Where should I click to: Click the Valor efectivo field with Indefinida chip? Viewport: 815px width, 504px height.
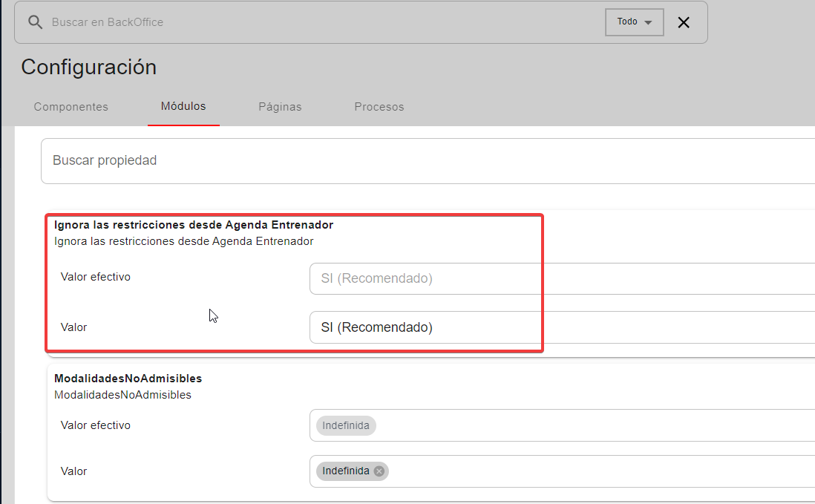tap(563, 425)
